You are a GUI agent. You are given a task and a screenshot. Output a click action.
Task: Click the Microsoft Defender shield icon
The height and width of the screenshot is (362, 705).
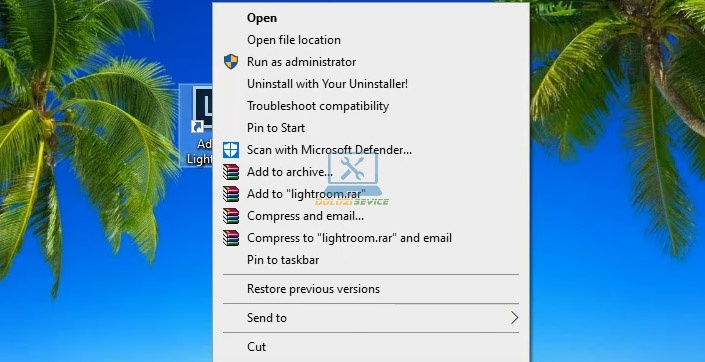(x=231, y=150)
